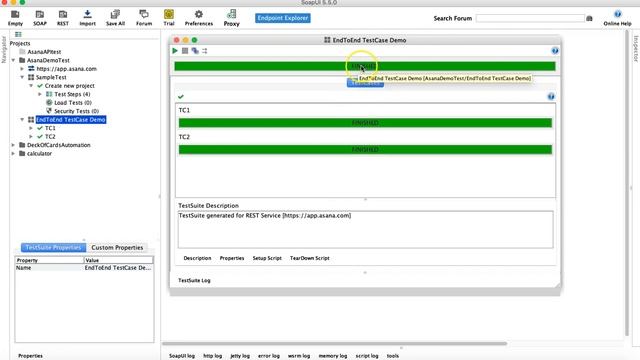Screen dimensions: 640x360
Task: Expand TC2 in navigator tree
Action: [31, 137]
